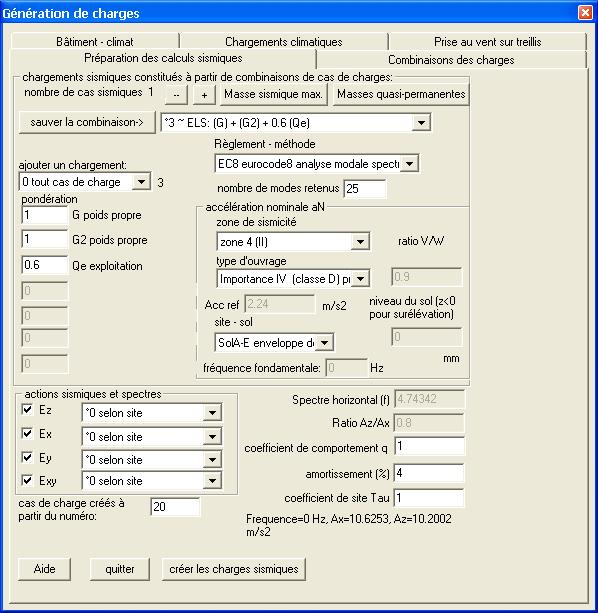
Task: Open Prise au vent sur treillis tab
Action: (487, 41)
